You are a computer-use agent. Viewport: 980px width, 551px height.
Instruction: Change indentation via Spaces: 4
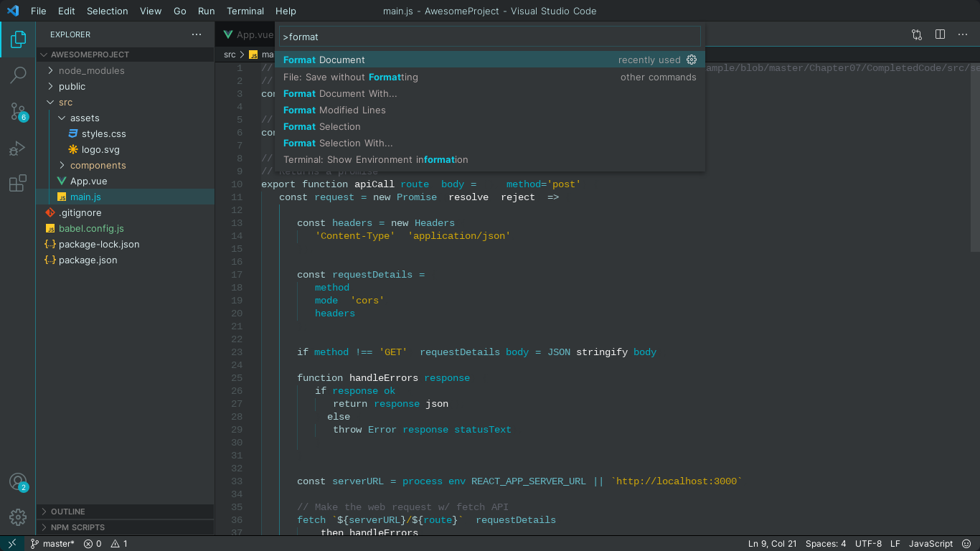[826, 544]
